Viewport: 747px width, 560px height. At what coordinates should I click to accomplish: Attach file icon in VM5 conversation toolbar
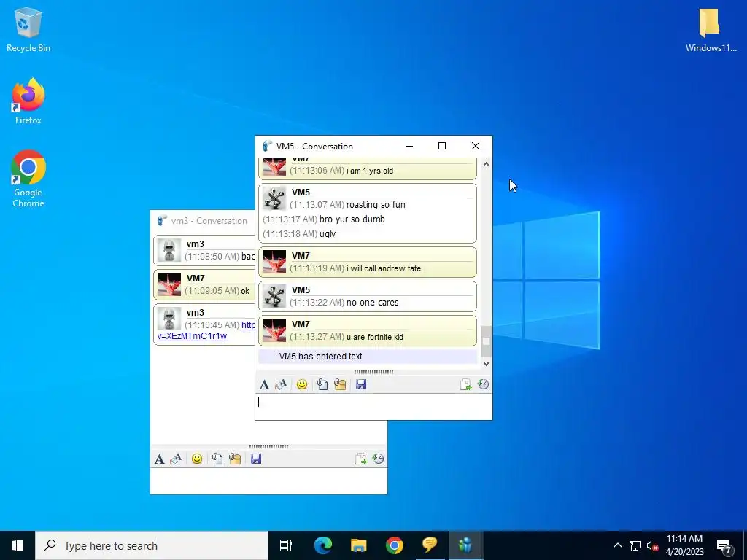click(322, 384)
